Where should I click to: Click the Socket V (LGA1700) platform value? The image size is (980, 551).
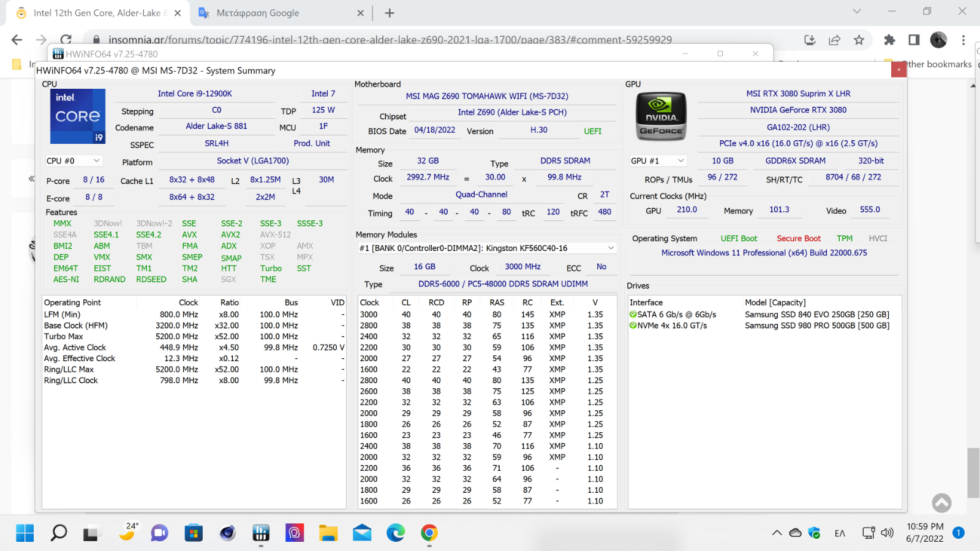(x=253, y=161)
